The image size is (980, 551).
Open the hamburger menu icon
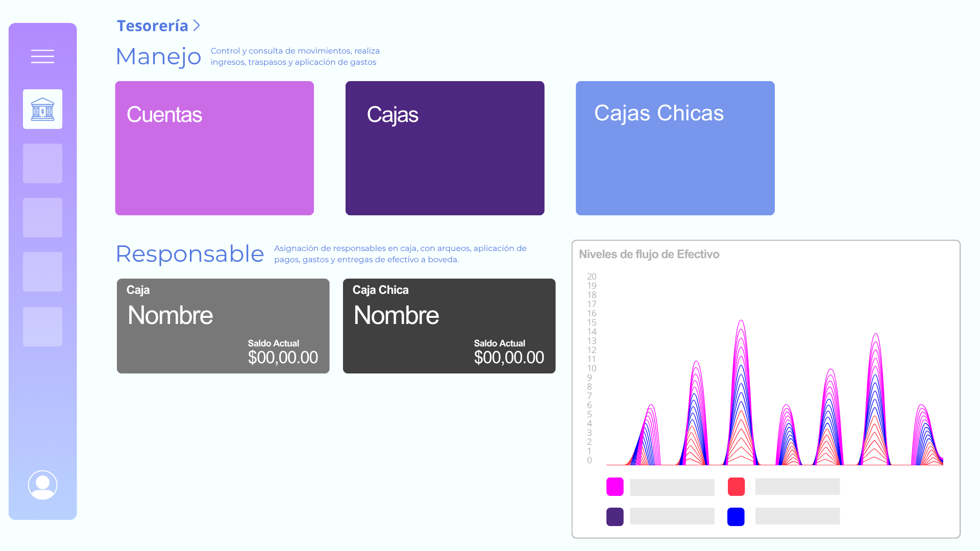[x=42, y=57]
